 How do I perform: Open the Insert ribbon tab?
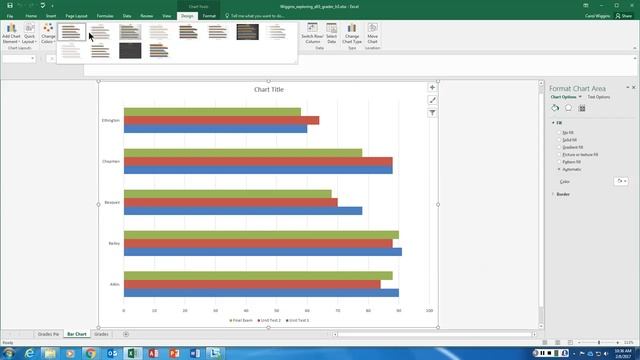(x=51, y=16)
